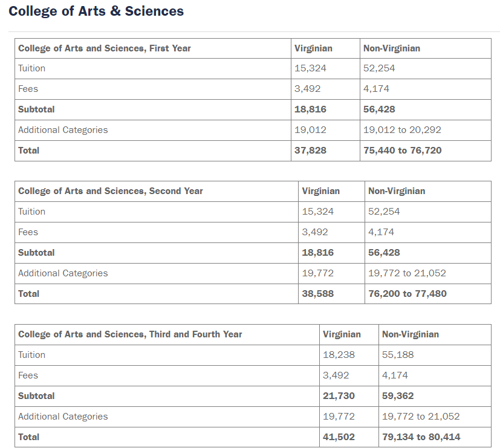Select Second Year Non-Virginian additional 19,772 to 21,052
500x448 pixels.
407,273
